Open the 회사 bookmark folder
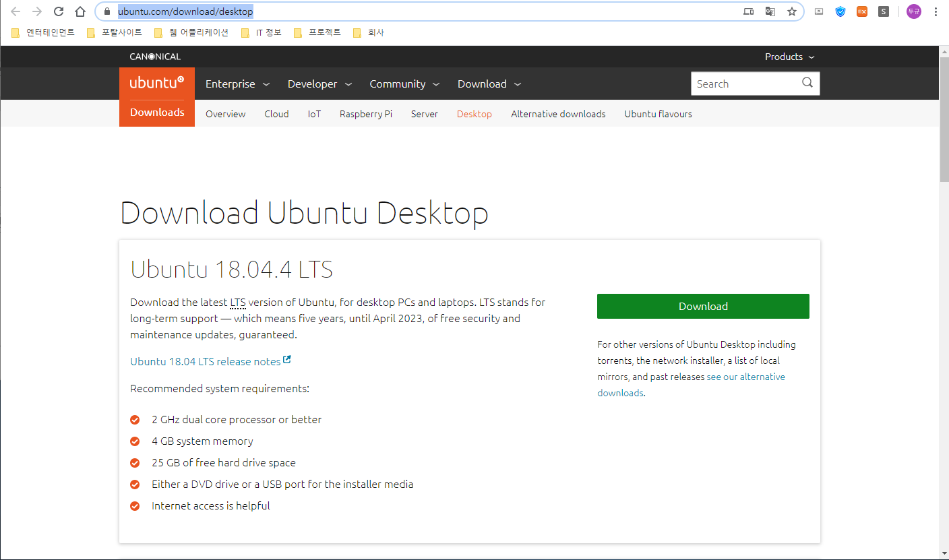 pyautogui.click(x=368, y=32)
